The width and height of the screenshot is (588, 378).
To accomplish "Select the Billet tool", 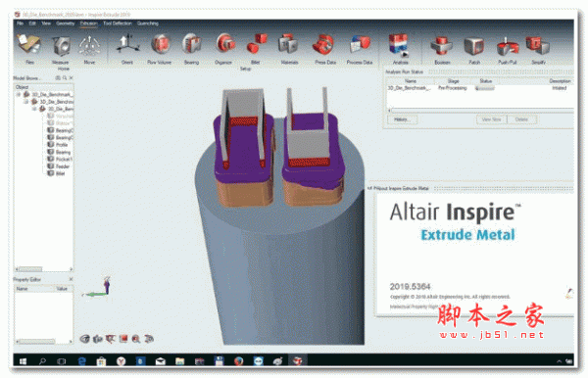I will [x=257, y=44].
